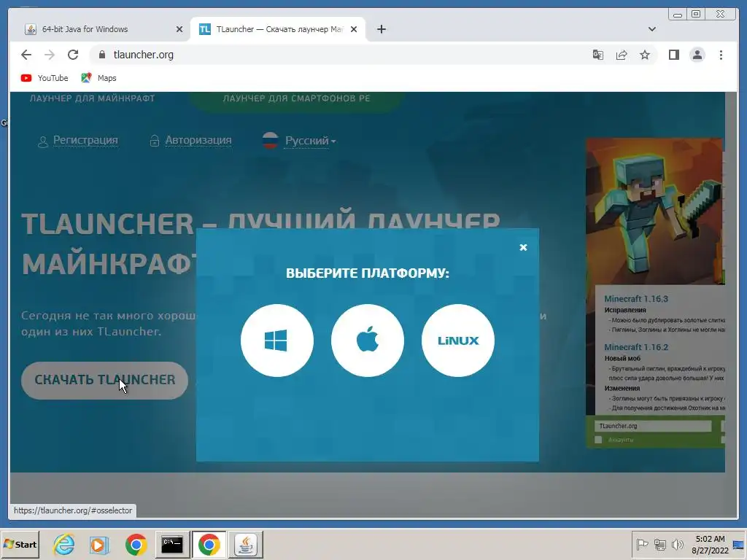Open pinned Chrome taskbar icon

136,544
